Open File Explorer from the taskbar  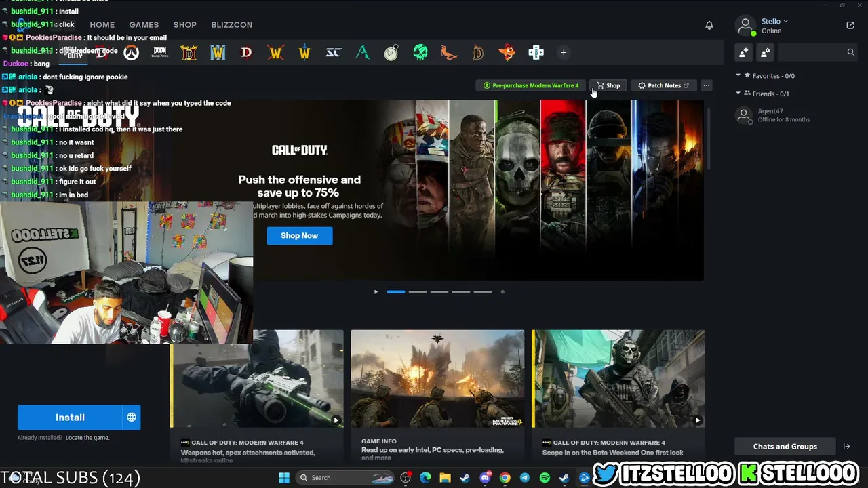tap(445, 478)
